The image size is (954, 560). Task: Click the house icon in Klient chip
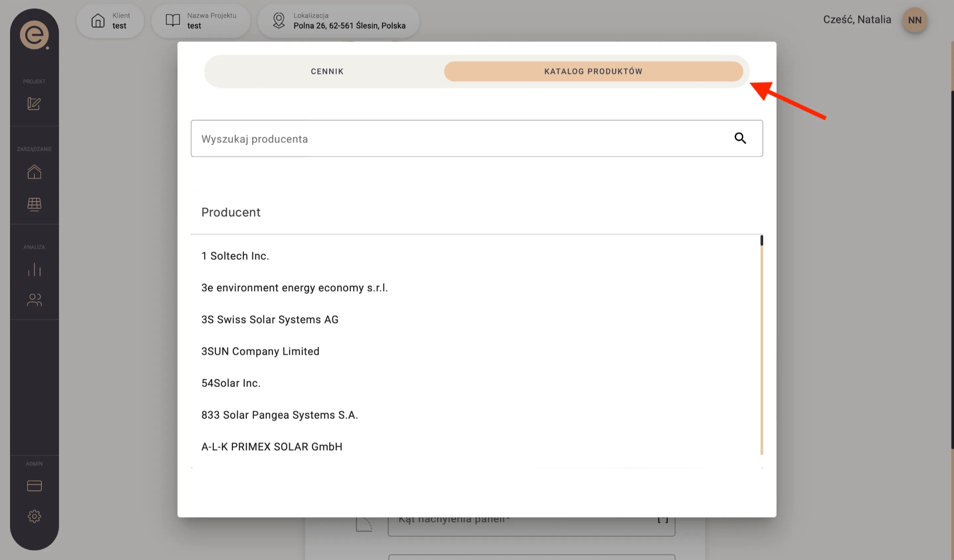pos(98,21)
